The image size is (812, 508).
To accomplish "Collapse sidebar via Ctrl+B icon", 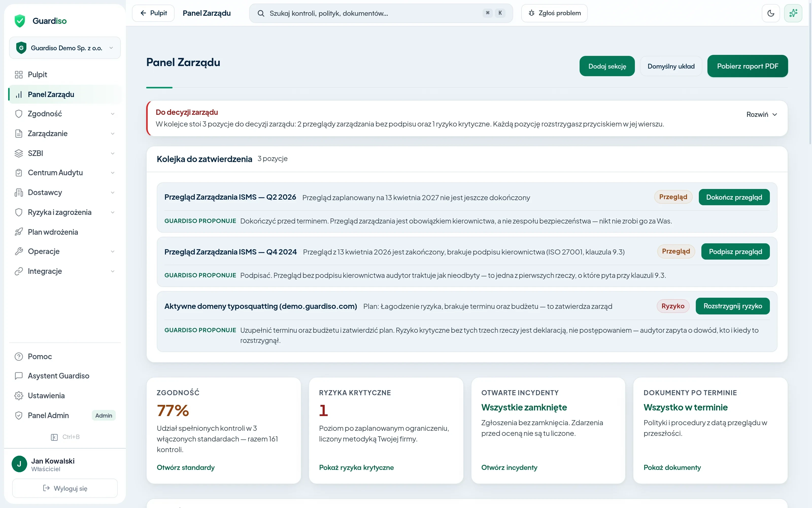I will coord(54,437).
